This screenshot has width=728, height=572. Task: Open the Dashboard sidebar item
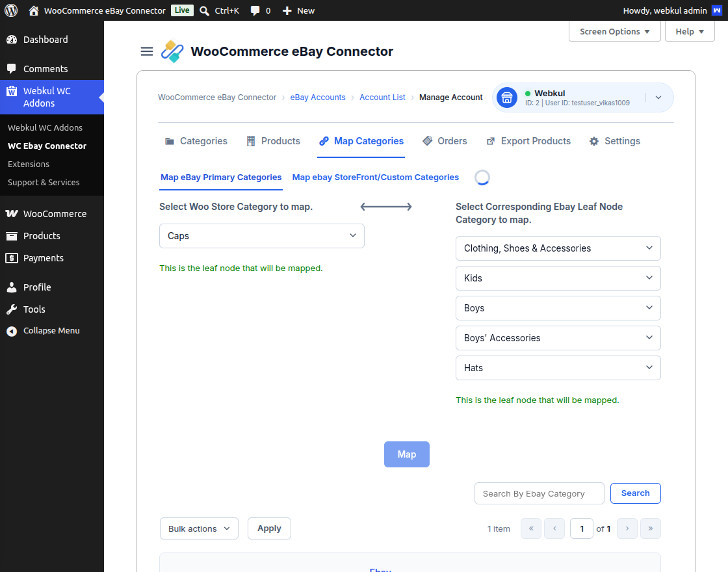(52, 40)
